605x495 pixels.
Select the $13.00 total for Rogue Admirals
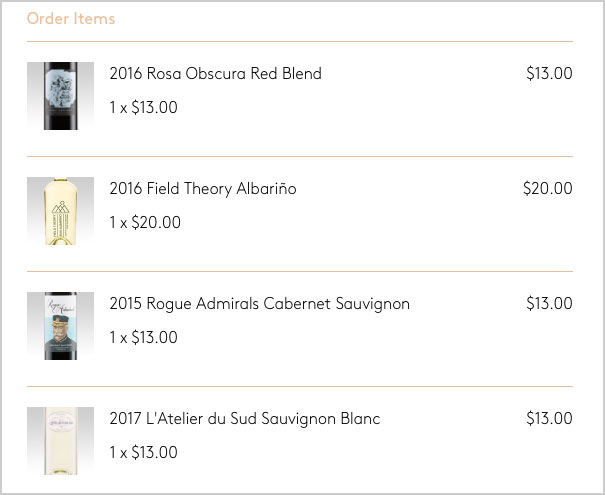tap(549, 303)
